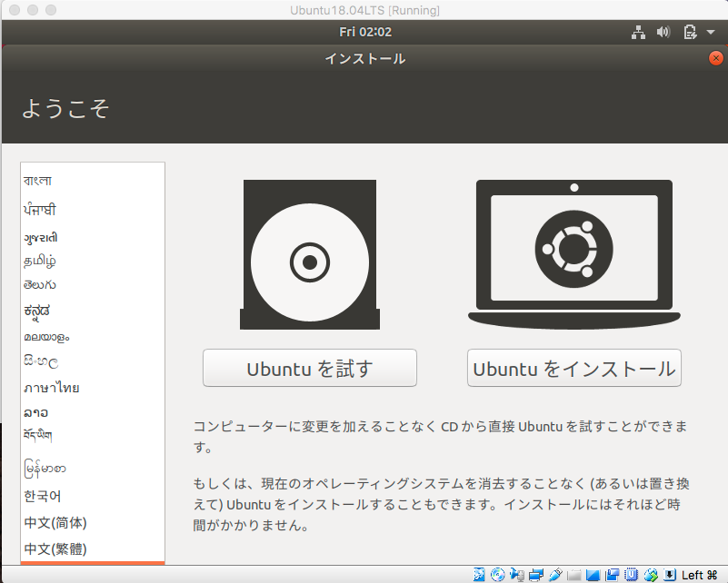Click the volume speaker icon in top bar
Screen dimensions: 728x583
663,32
